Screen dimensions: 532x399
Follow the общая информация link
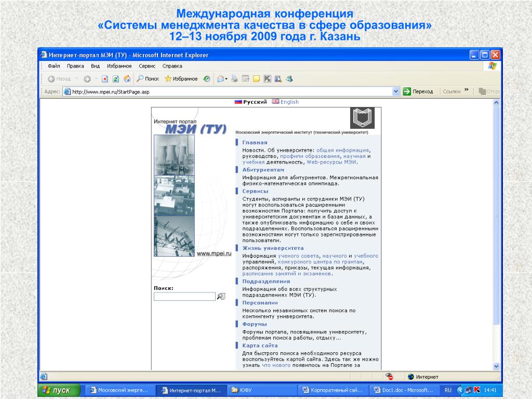coord(343,150)
